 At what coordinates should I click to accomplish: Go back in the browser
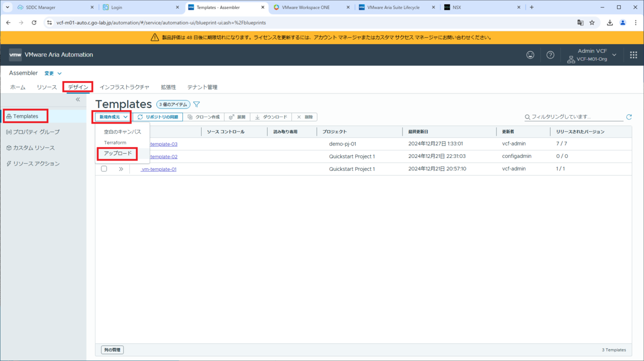8,23
